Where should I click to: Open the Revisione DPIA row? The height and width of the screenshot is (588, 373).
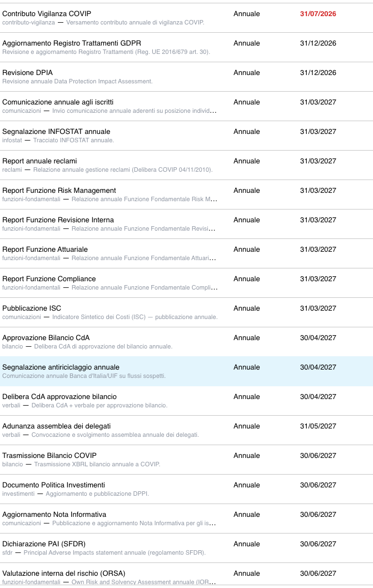tap(187, 77)
